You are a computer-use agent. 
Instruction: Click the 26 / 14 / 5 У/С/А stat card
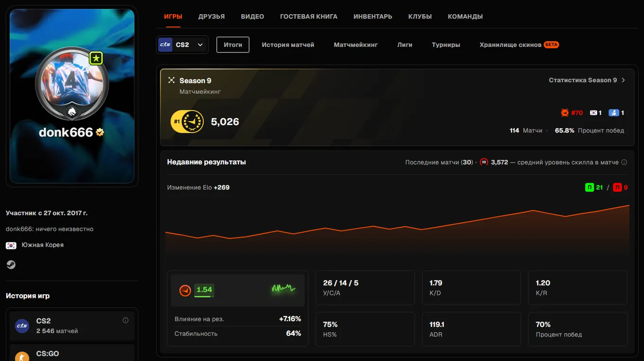(x=365, y=288)
